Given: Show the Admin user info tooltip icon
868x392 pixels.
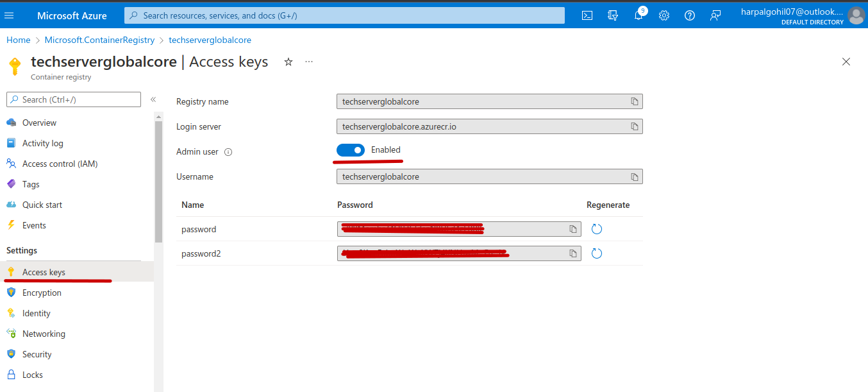Looking at the screenshot, I should click(x=228, y=152).
